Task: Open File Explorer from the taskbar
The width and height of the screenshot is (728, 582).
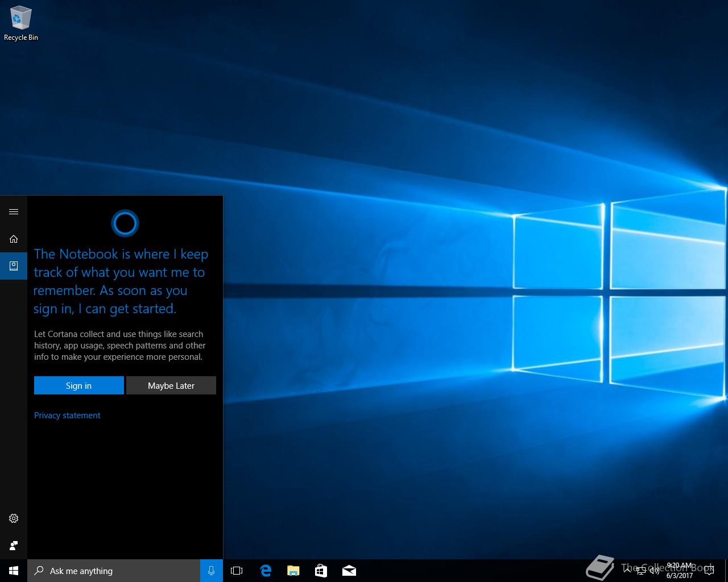Action: [x=293, y=571]
